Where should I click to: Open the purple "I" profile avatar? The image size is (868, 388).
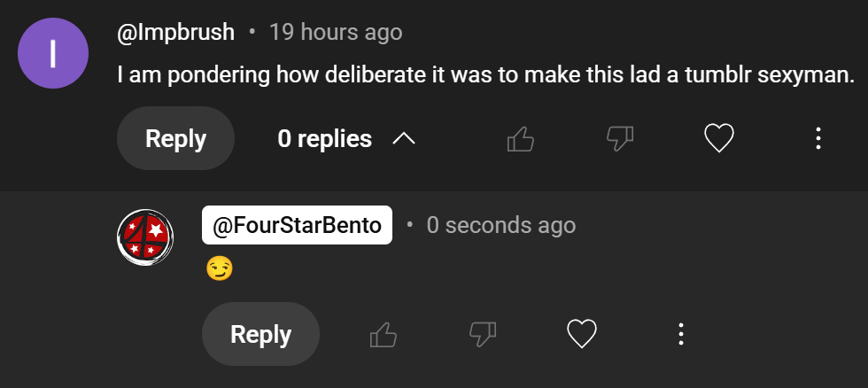pos(53,53)
